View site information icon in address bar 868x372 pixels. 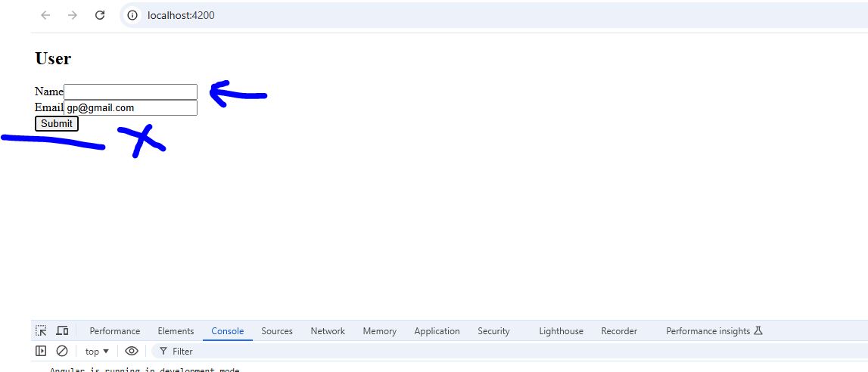click(x=132, y=15)
